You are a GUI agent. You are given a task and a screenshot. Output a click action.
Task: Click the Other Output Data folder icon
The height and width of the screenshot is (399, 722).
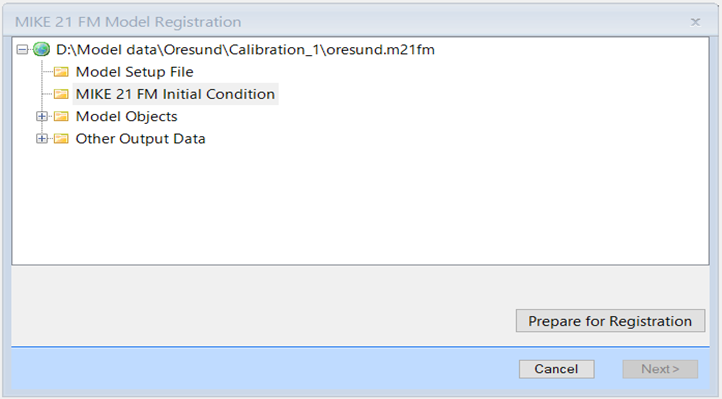[x=61, y=139]
